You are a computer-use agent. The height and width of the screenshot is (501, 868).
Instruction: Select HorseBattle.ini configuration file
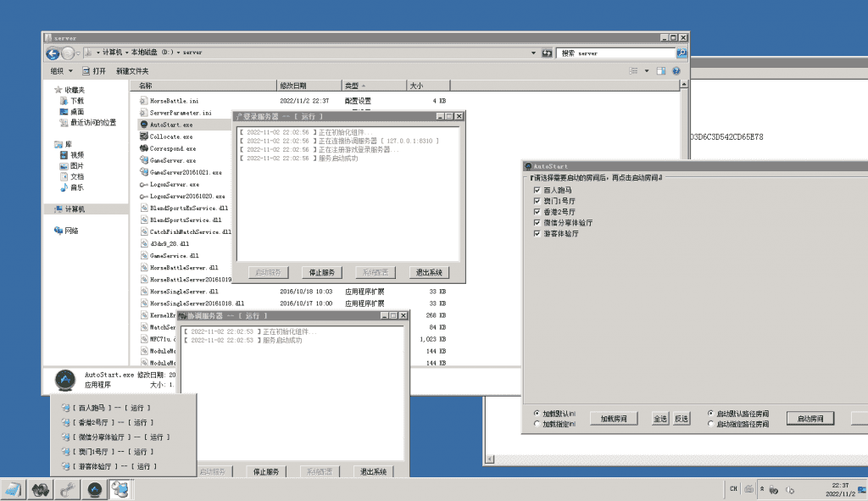(x=174, y=101)
